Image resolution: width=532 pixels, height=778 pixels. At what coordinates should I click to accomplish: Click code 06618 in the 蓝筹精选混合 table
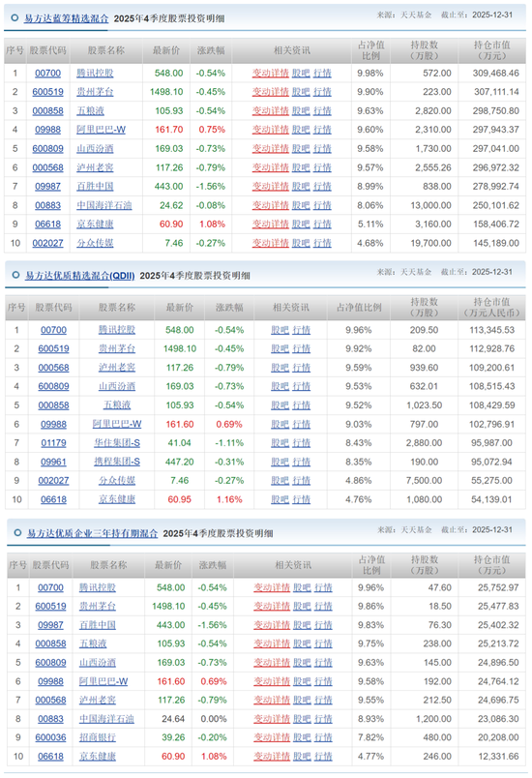[47, 224]
